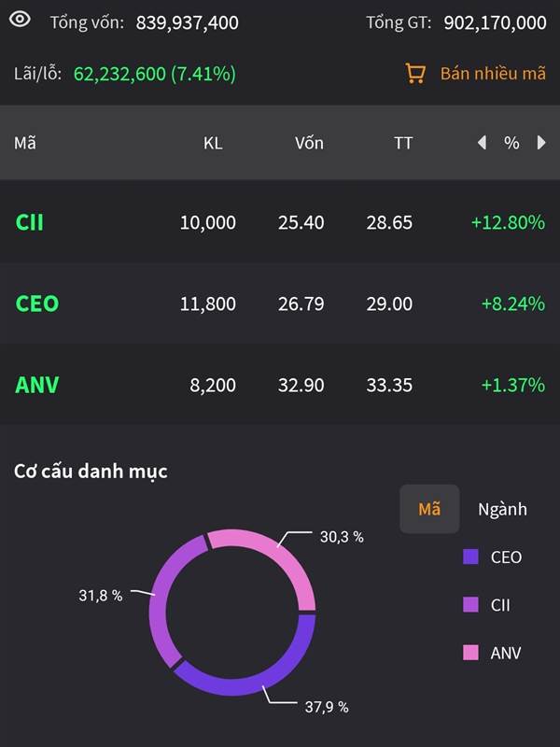Sort by the Vốn column header

tap(309, 143)
